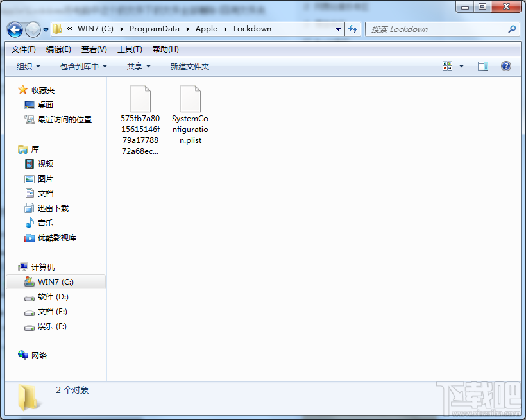Select 计算机 node
The width and height of the screenshot is (526, 420).
[x=36, y=267]
